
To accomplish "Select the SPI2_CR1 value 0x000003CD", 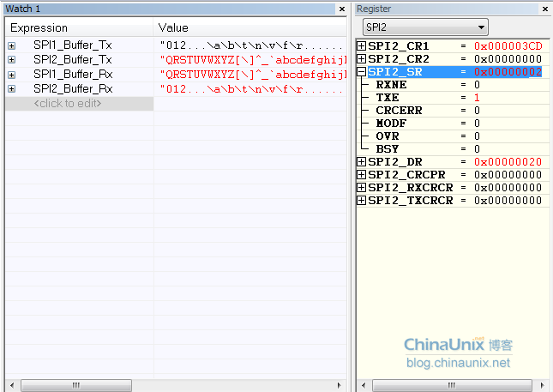I will coord(508,45).
